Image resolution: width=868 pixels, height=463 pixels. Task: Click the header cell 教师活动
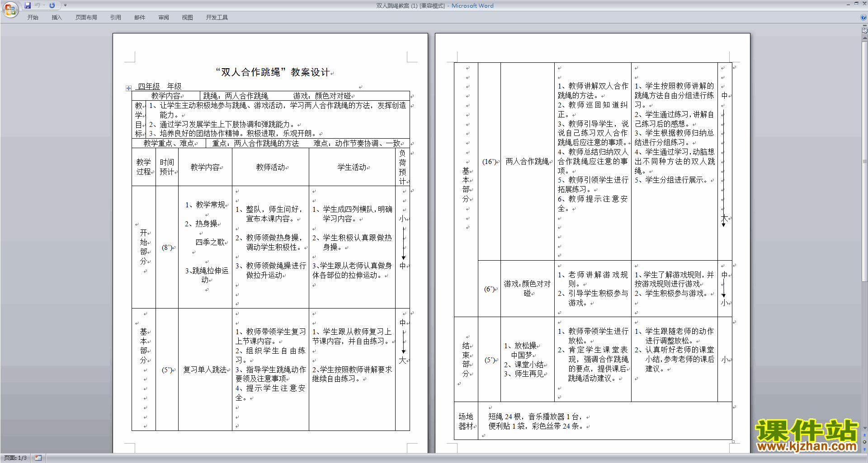pyautogui.click(x=270, y=167)
